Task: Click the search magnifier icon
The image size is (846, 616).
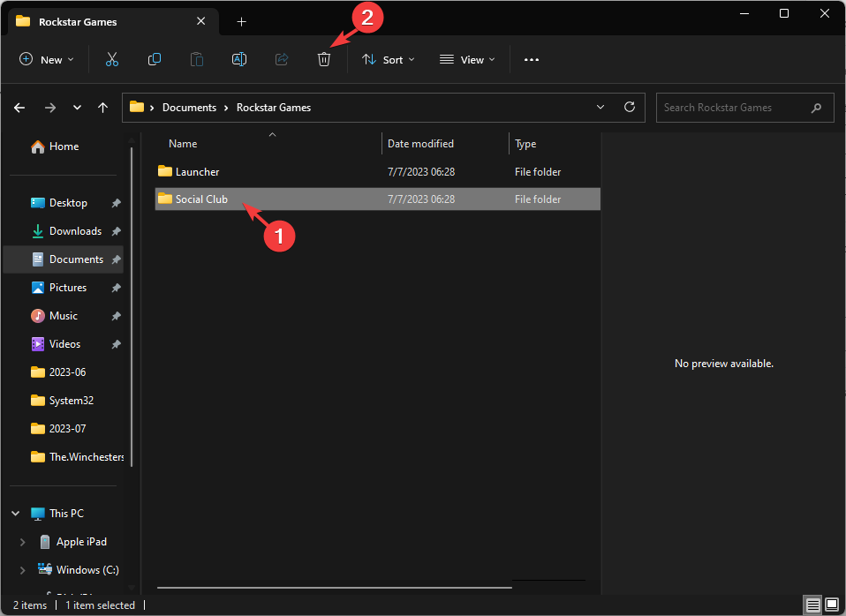Action: (816, 108)
